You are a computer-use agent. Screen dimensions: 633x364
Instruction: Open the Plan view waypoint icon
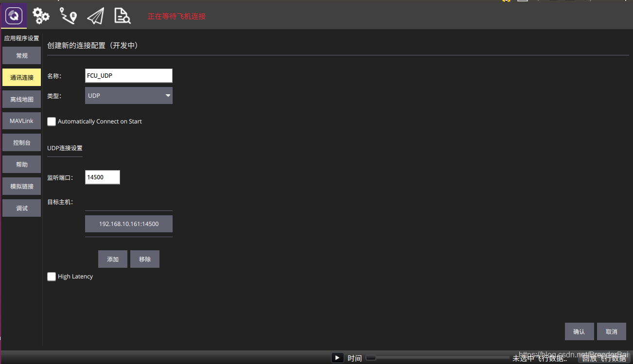click(x=68, y=16)
